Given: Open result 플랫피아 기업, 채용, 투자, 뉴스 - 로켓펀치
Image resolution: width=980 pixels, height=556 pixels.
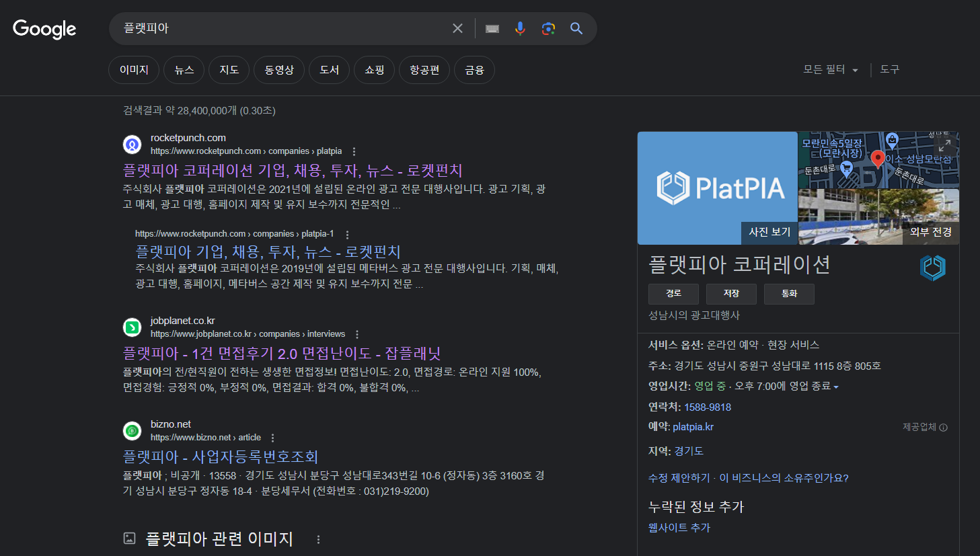Looking at the screenshot, I should click(x=268, y=252).
